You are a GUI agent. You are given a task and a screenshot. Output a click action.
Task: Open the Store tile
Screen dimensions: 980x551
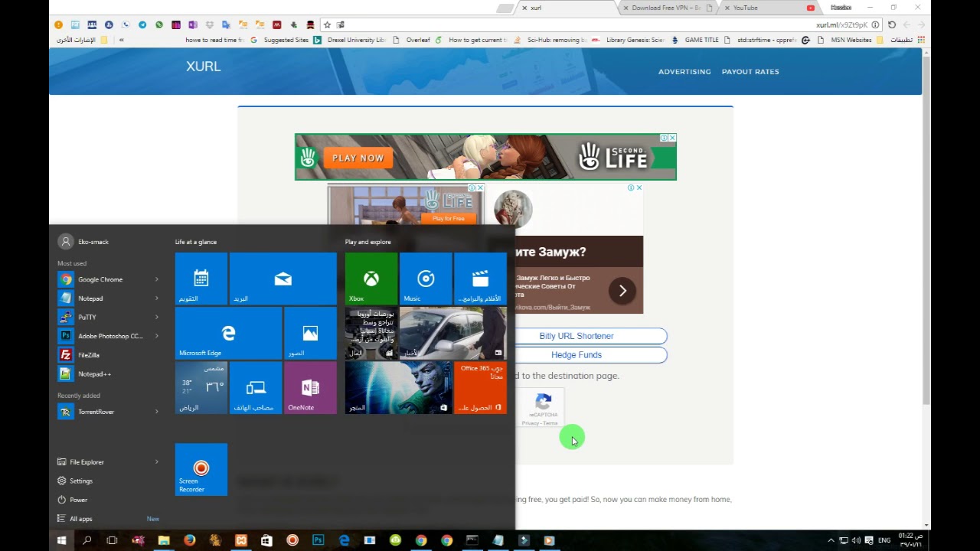(398, 388)
